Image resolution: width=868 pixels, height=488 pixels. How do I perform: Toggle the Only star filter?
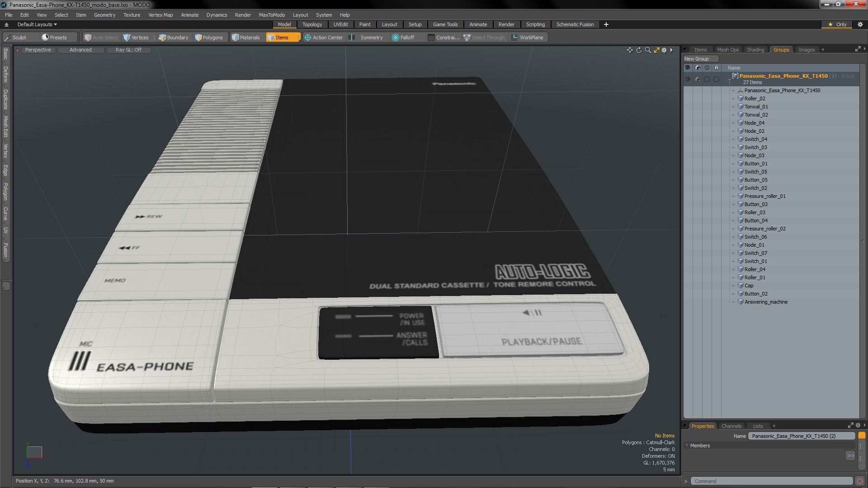(837, 24)
